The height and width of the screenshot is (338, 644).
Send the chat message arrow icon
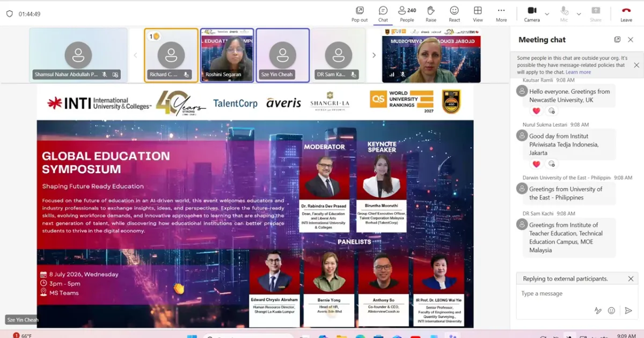click(628, 310)
